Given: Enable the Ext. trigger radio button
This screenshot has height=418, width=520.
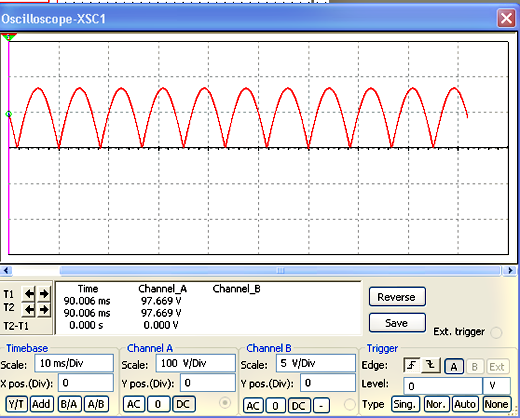Looking at the screenshot, I should (496, 332).
